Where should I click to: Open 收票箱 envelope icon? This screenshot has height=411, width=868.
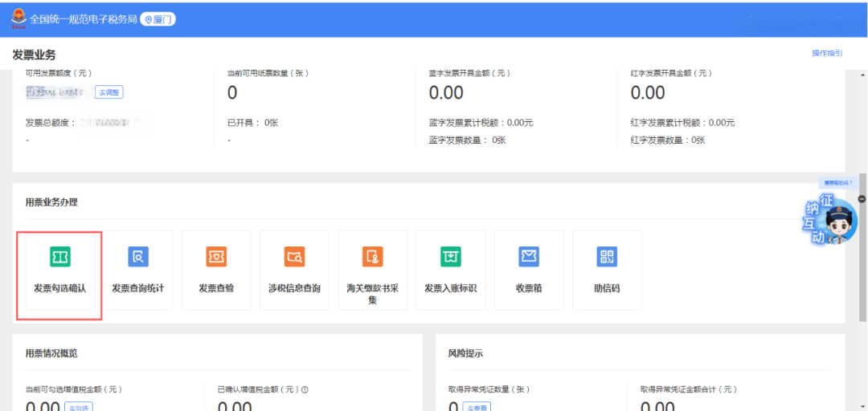[529, 257]
